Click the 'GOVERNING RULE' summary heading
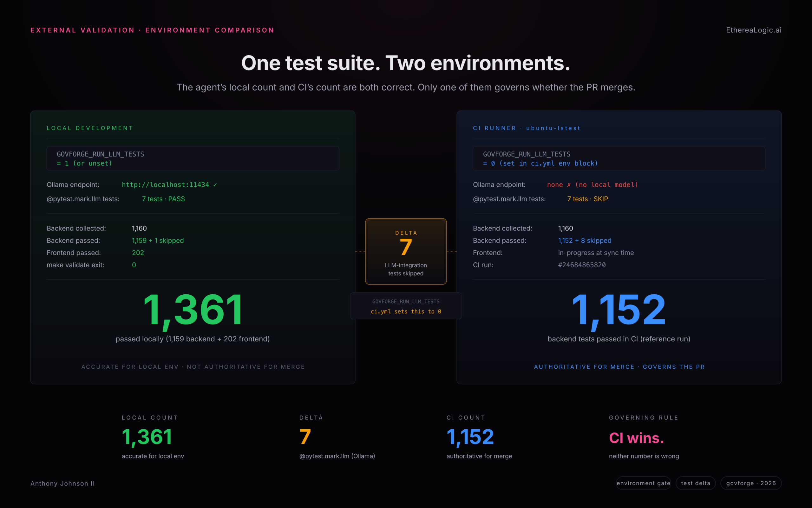Viewport: 812px width, 508px height. tap(644, 418)
